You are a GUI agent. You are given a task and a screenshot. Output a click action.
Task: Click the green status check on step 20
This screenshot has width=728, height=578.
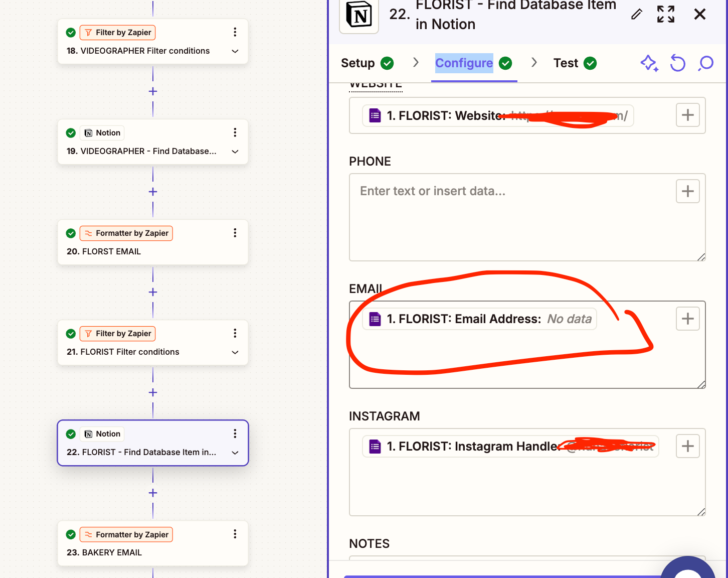click(71, 233)
